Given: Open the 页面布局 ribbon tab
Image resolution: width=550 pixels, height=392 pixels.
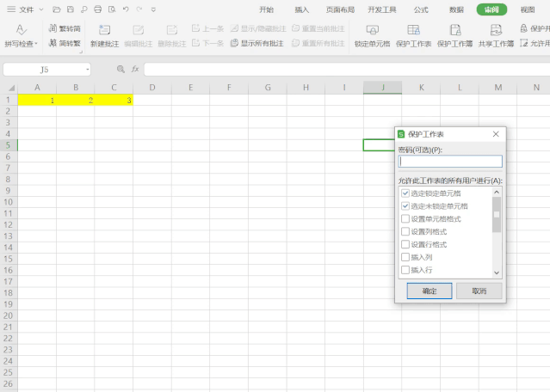Looking at the screenshot, I should pyautogui.click(x=339, y=9).
